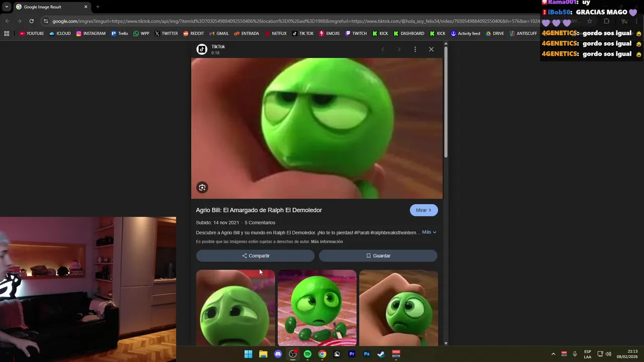Show hidden system tray icons
Image resolution: width=644 pixels, height=362 pixels.
(x=553, y=354)
